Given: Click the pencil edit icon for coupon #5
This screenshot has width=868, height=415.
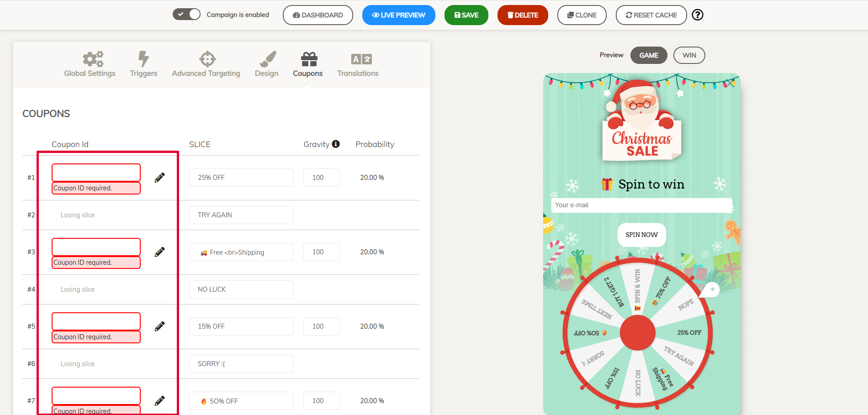Looking at the screenshot, I should coord(159,326).
